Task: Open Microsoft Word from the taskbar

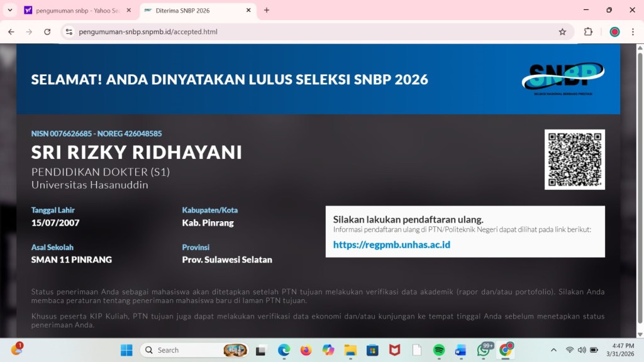Action: pyautogui.click(x=460, y=350)
